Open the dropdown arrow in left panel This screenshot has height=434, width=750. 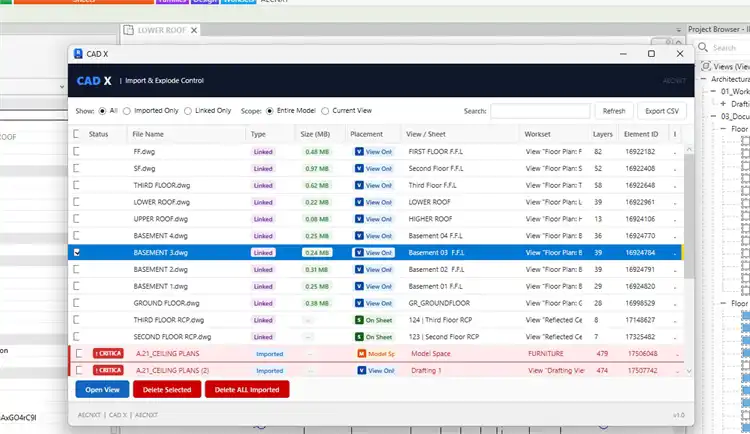(62, 87)
